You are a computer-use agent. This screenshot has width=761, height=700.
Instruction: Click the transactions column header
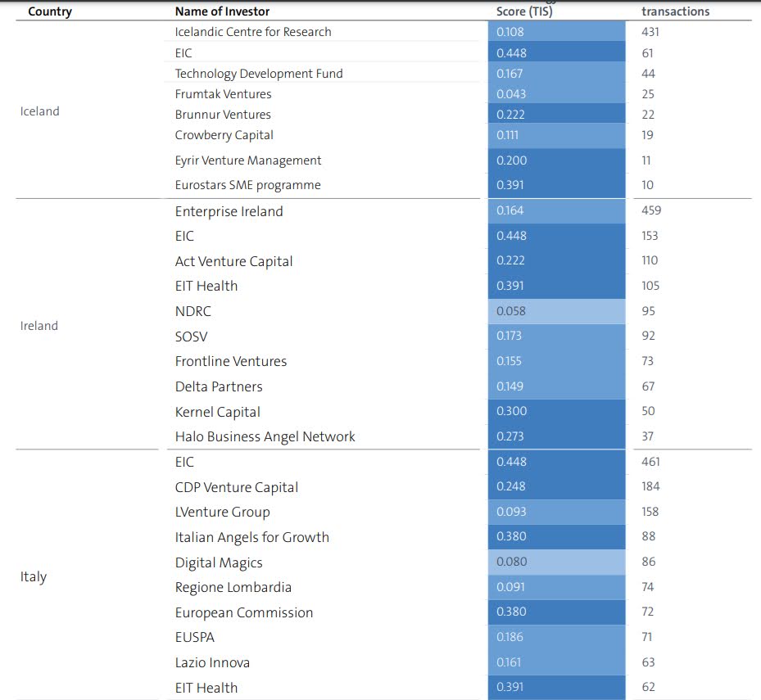pyautogui.click(x=676, y=11)
